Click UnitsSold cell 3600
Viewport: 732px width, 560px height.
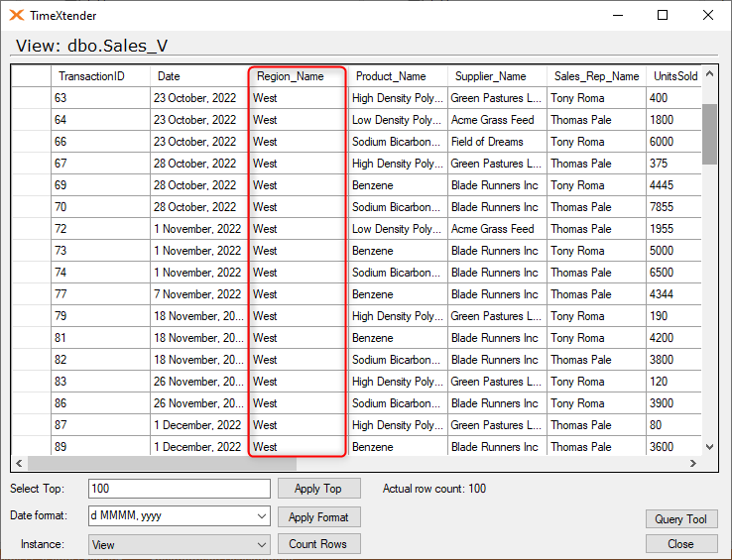click(x=673, y=447)
